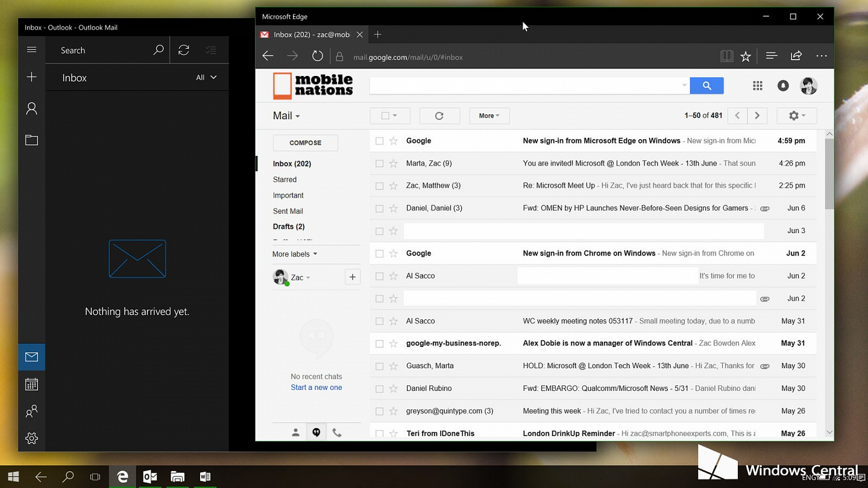The image size is (868, 488).
Task: Go back in Microsoft Edge
Action: (268, 56)
